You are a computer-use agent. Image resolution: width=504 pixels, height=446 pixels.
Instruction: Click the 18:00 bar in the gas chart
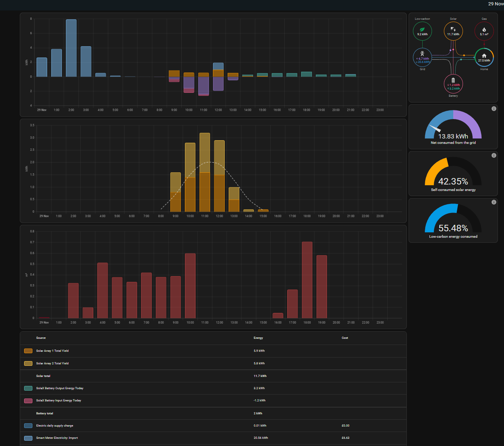pos(307,280)
